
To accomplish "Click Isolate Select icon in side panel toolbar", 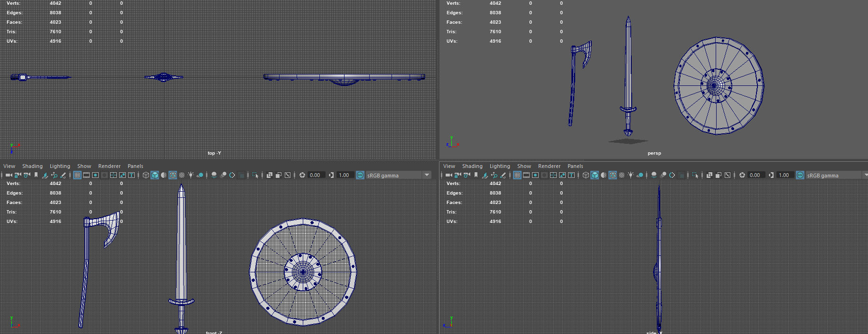I will click(x=695, y=175).
